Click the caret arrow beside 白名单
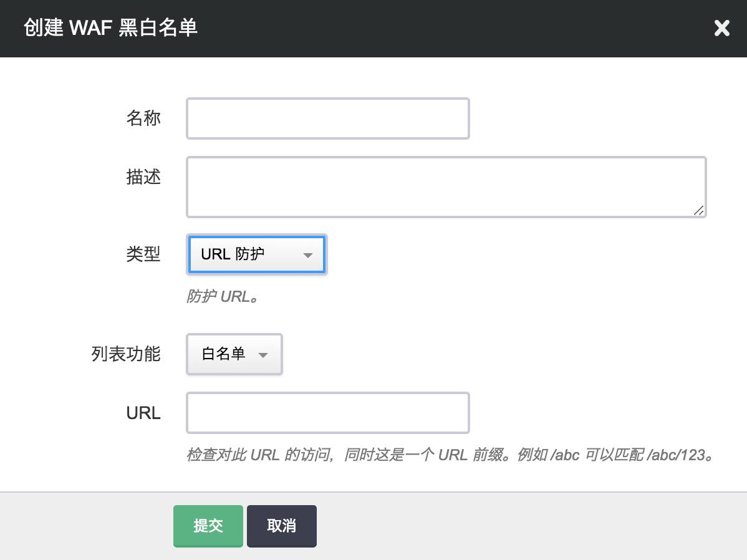Screen dimensions: 747x560 tap(263, 355)
